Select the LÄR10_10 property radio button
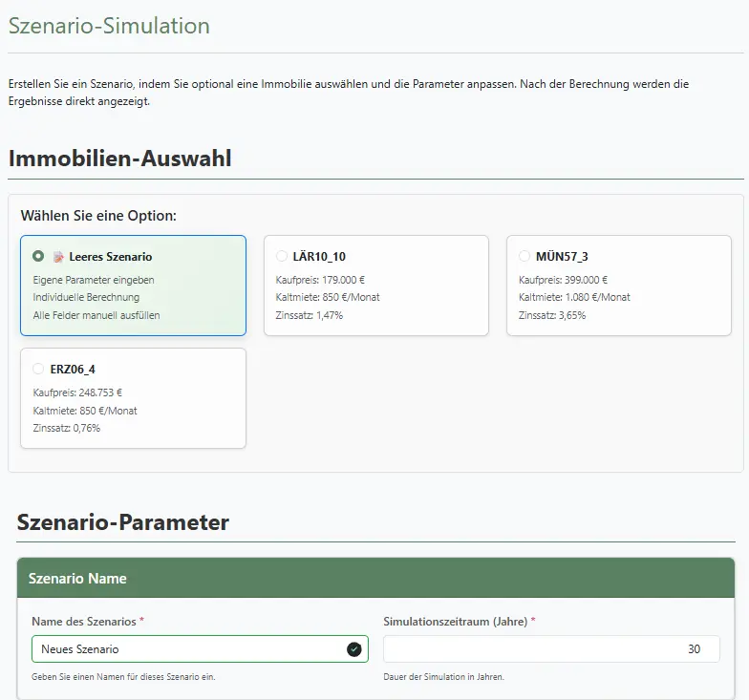Screen dimensions: 749x700 click(282, 256)
